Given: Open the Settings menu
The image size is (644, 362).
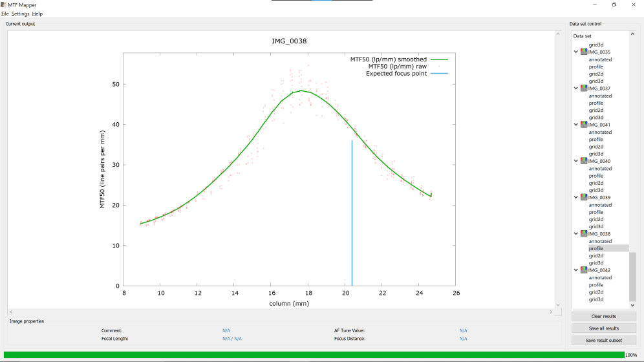Looking at the screenshot, I should (x=20, y=14).
